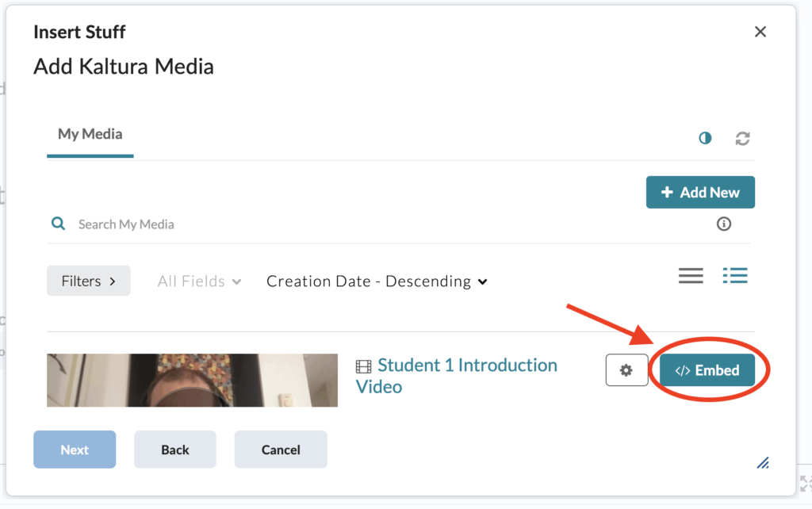
Task: Open Creation Date - Descending sort dropdown
Action: (x=377, y=281)
